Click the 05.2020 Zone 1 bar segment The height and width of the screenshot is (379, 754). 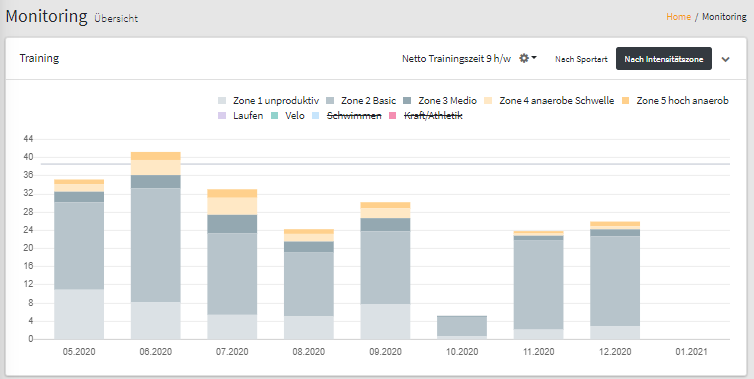(x=79, y=314)
